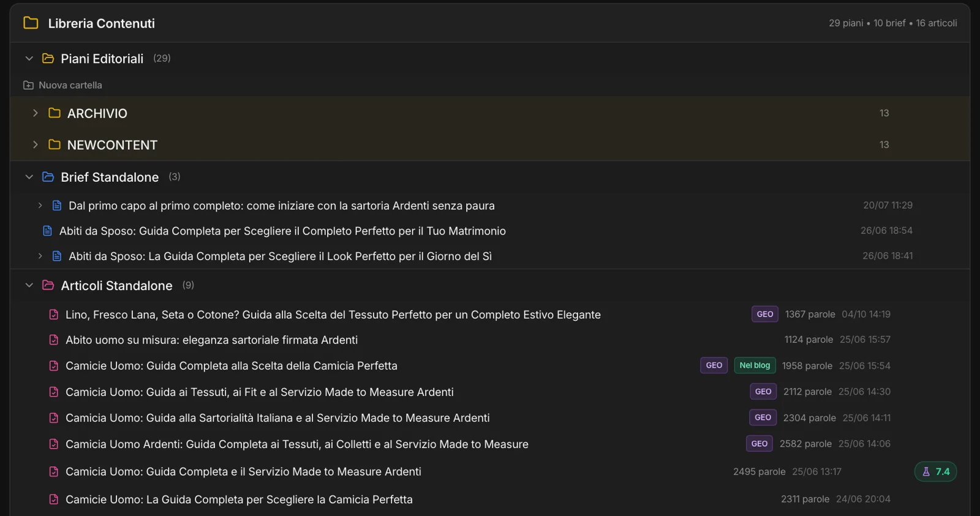Expand the NEWCONTENT folder chevron
Image resolution: width=980 pixels, height=516 pixels.
click(x=36, y=145)
